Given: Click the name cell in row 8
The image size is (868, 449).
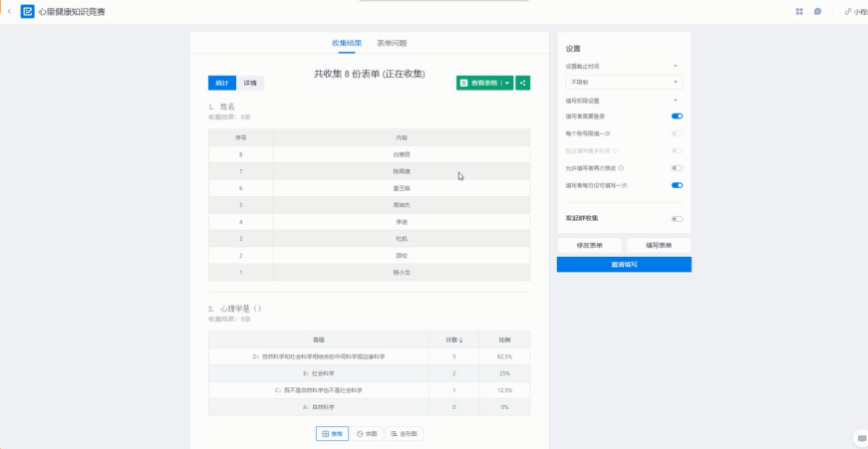Looking at the screenshot, I should (402, 154).
